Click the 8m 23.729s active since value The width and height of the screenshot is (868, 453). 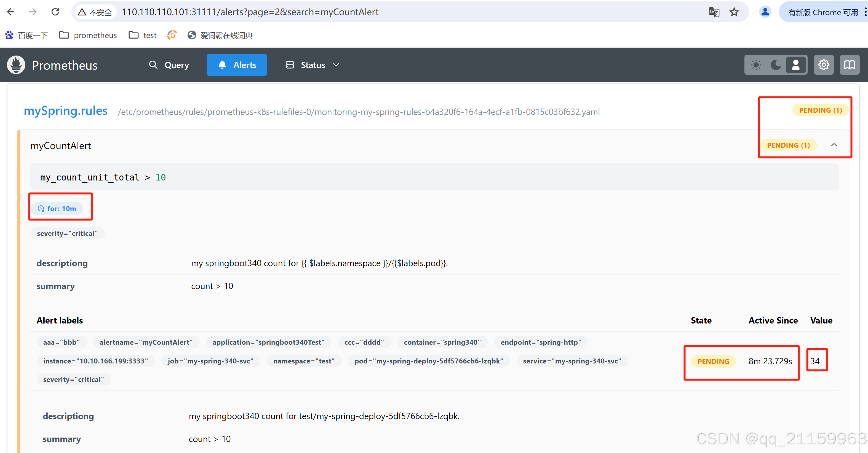[770, 362]
